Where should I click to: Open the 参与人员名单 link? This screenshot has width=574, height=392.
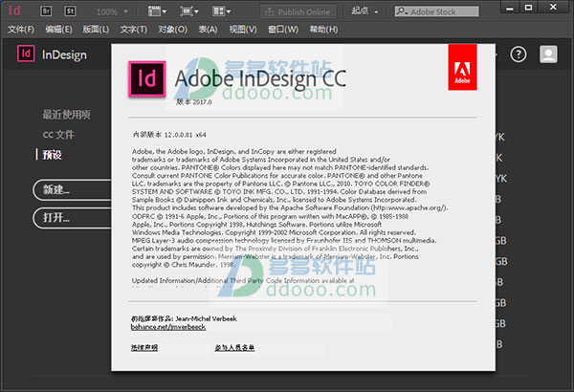point(234,347)
